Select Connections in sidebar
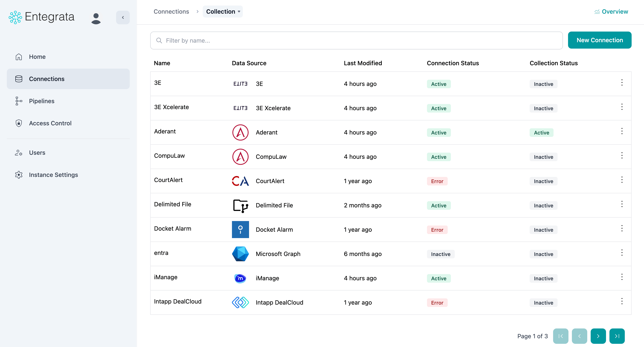Image resolution: width=644 pixels, height=347 pixels. tap(68, 79)
